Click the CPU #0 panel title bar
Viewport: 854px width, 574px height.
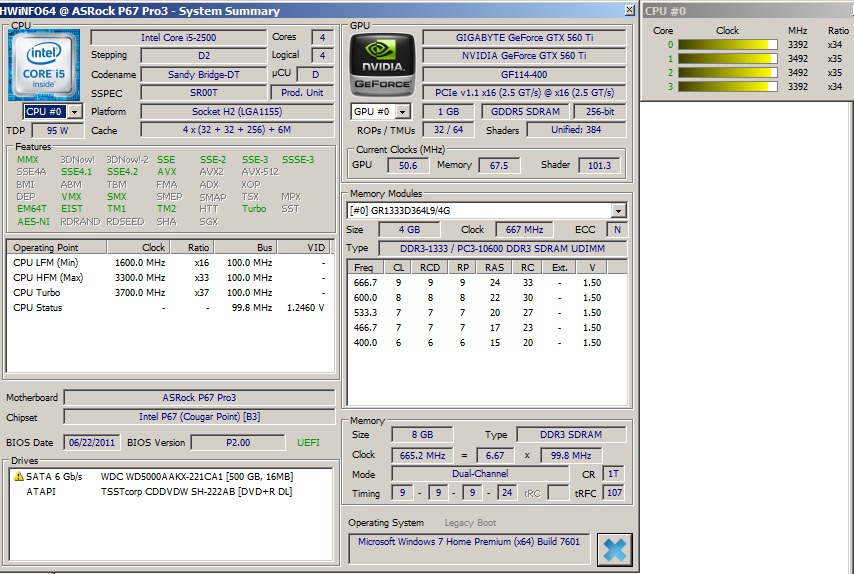coord(748,10)
